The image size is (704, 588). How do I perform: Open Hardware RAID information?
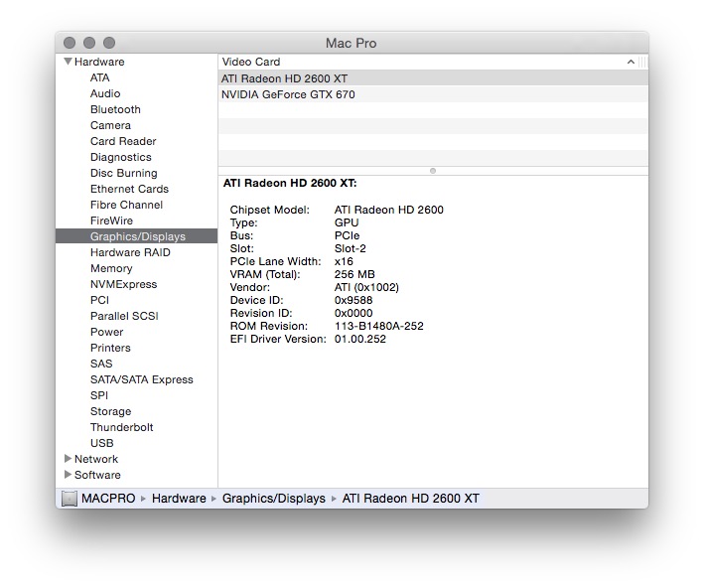130,252
